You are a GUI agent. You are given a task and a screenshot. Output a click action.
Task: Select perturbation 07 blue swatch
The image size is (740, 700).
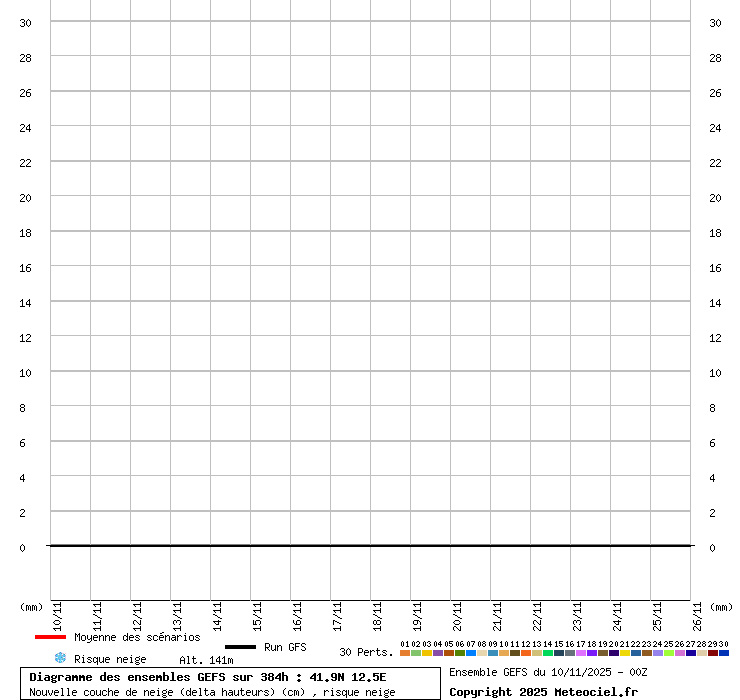tap(471, 653)
